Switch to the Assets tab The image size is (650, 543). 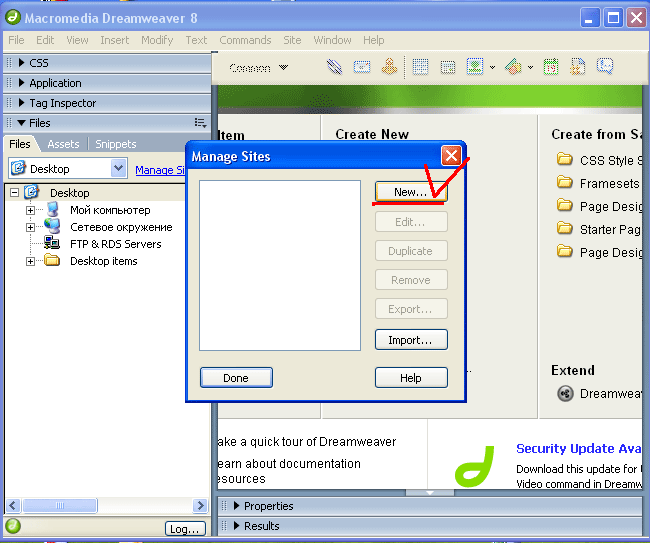click(x=63, y=144)
